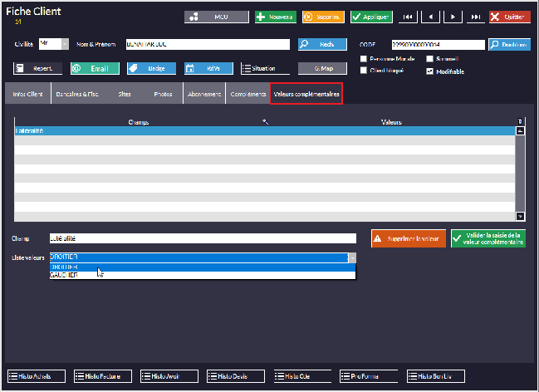Toggle the Personne Morale checkbox
Image resolution: width=539 pixels, height=392 pixels.
point(364,59)
